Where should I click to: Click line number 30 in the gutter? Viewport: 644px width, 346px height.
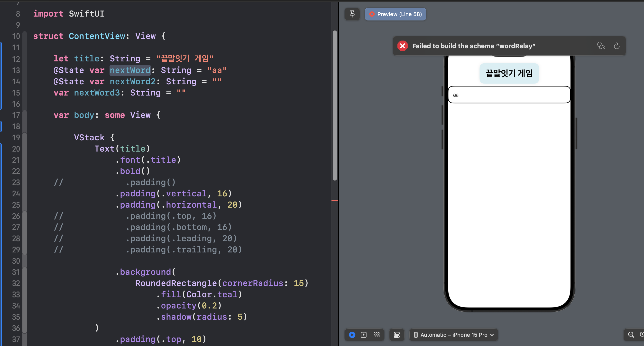coord(16,261)
